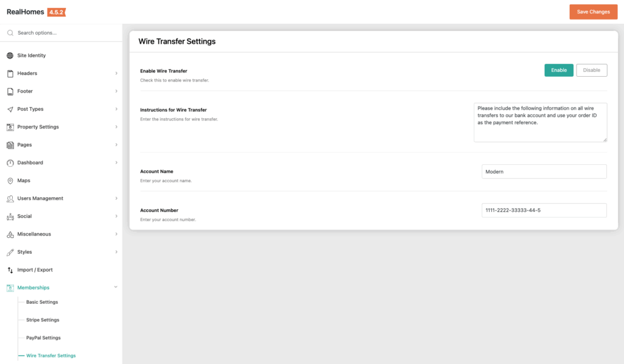Open Basic Settings under Memberships
Image resolution: width=624 pixels, height=364 pixels.
point(42,302)
